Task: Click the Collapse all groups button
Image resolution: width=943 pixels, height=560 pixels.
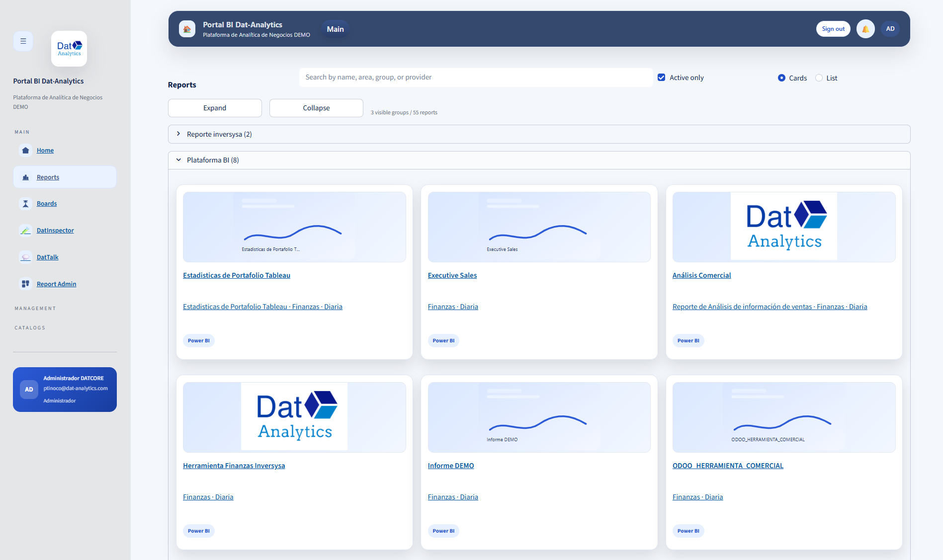Action: pyautogui.click(x=316, y=108)
